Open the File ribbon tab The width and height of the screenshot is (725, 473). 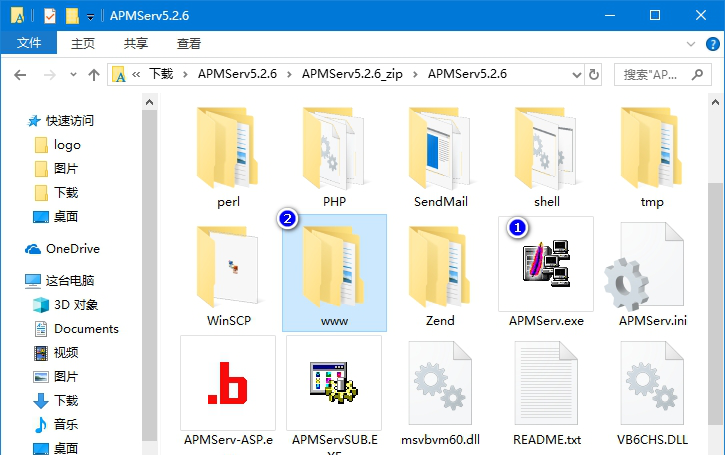point(29,43)
